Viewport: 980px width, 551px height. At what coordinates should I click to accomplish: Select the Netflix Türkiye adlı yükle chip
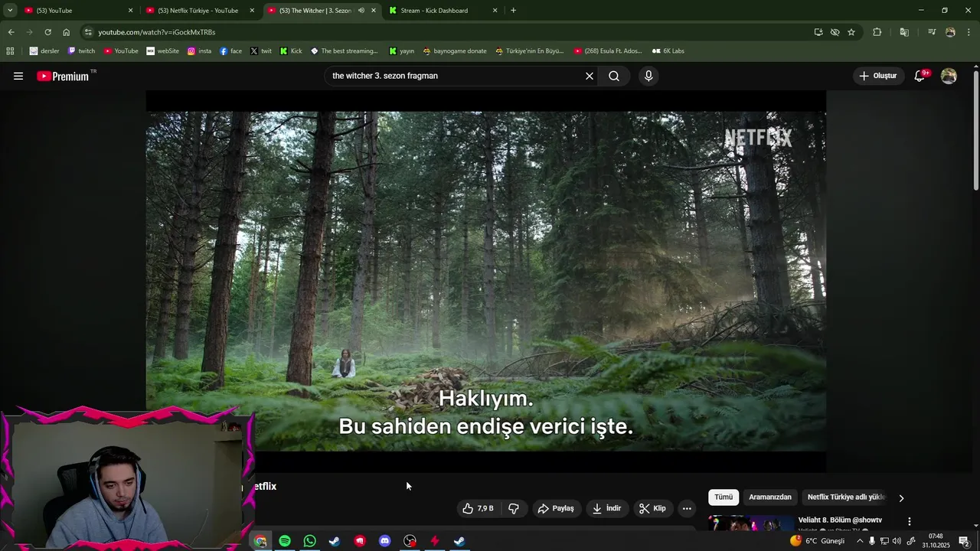tap(846, 497)
